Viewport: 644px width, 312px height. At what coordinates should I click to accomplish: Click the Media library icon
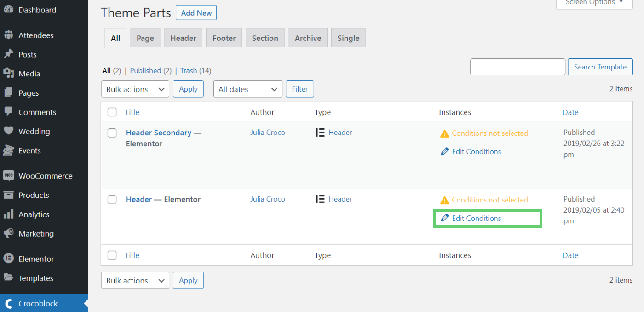point(8,74)
